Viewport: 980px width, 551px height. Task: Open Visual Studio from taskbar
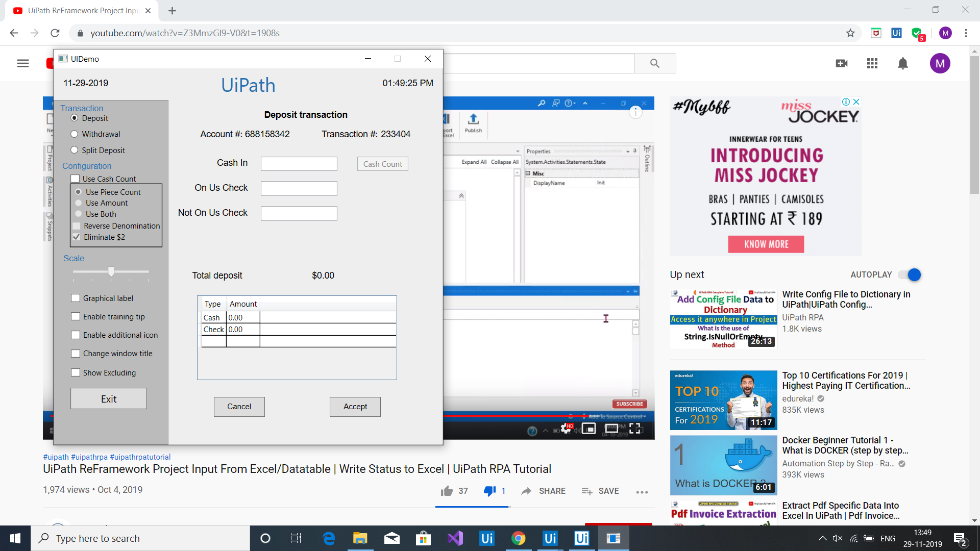coord(455,538)
